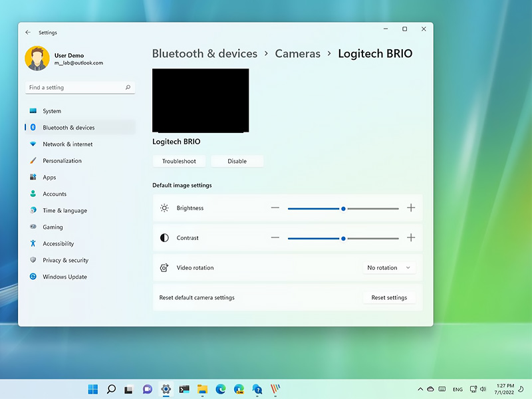532x399 pixels.
Task: Open taskbar Search
Action: (x=111, y=389)
